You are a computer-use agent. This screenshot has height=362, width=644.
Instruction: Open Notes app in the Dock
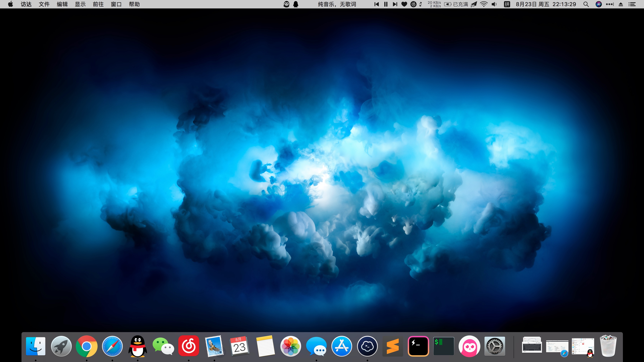pyautogui.click(x=265, y=346)
